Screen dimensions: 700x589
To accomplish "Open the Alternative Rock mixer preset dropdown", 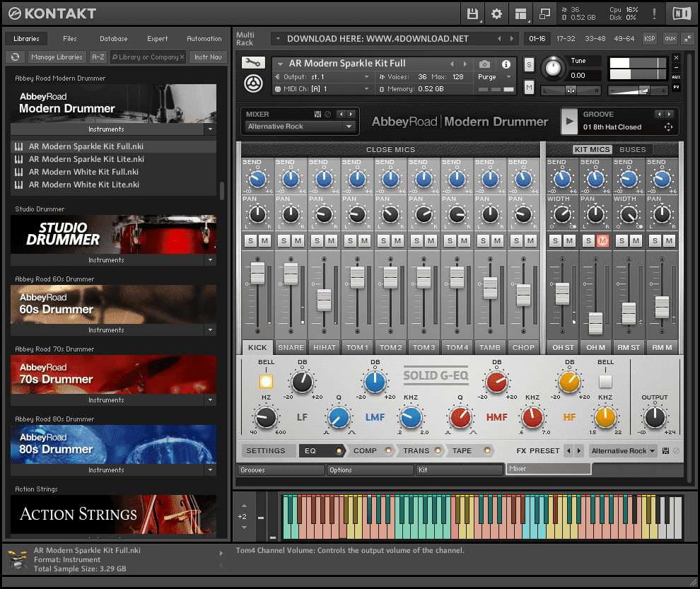I will coord(300,127).
